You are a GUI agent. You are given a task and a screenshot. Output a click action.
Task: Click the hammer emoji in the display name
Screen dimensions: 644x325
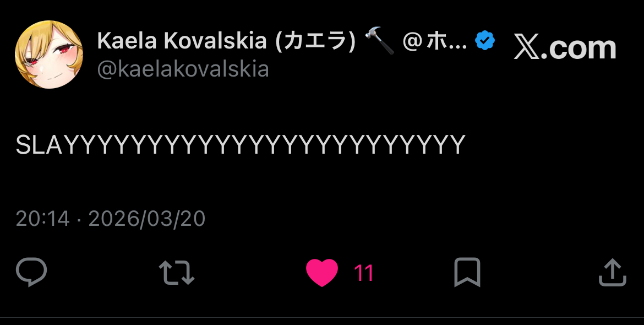pos(379,41)
